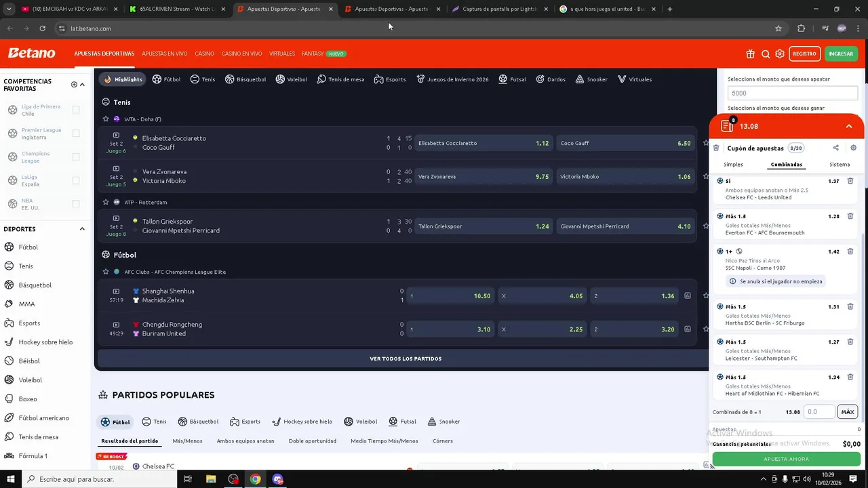Click the Ingresar button
The width and height of the screenshot is (868, 488).
coord(841,54)
